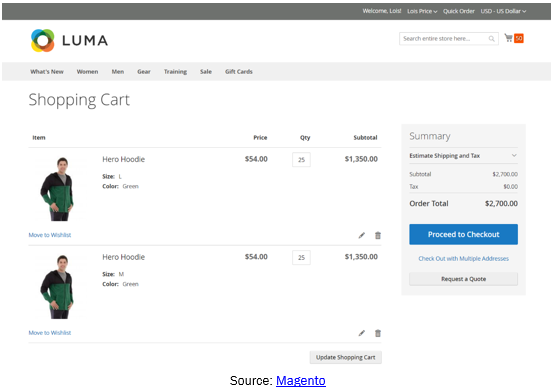Image resolution: width=553 pixels, height=390 pixels.
Task: Click the search magnifier icon
Action: tap(491, 39)
